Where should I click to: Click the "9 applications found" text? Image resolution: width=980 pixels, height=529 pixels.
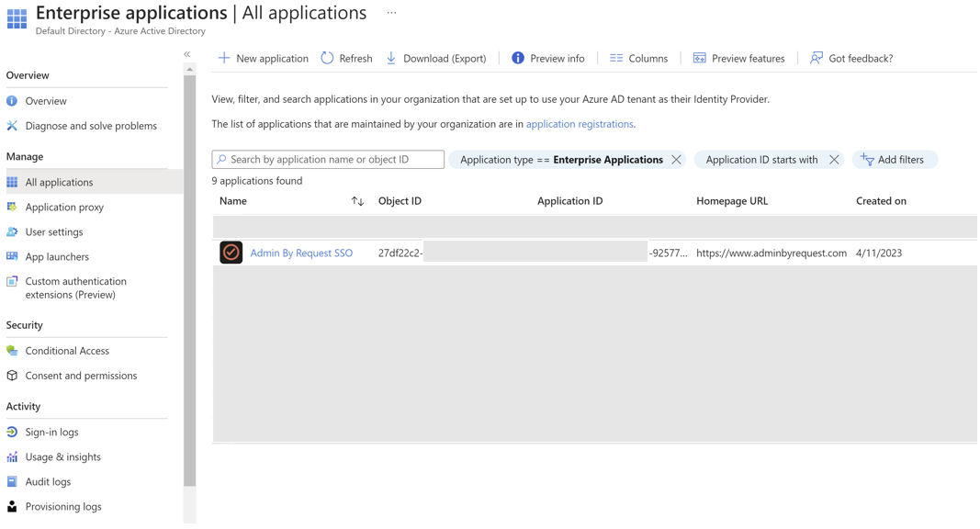click(x=257, y=181)
